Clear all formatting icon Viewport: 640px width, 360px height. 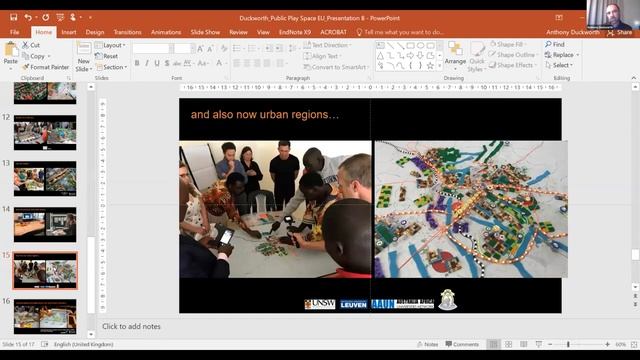point(224,49)
